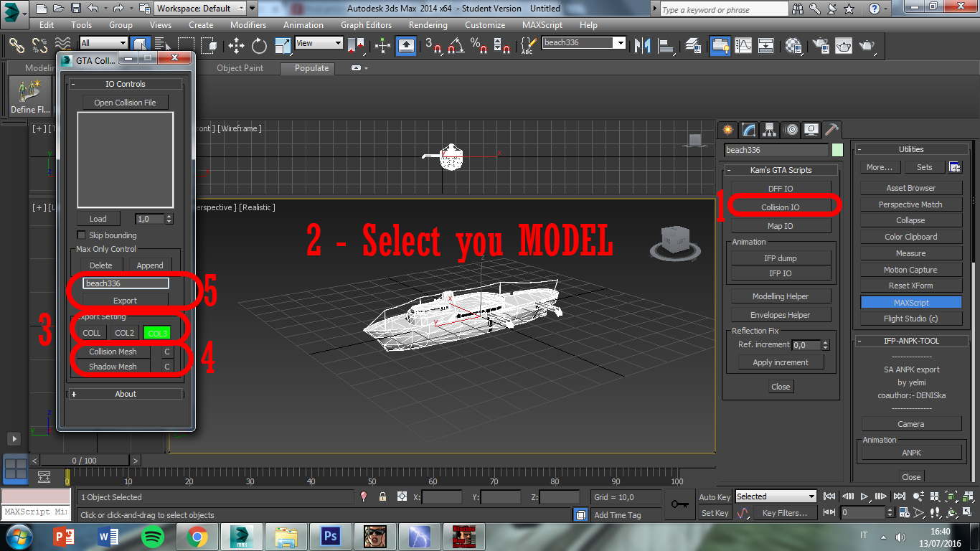The image size is (980, 551).
Task: Click the Render Setup teapot icon
Action: [x=819, y=45]
